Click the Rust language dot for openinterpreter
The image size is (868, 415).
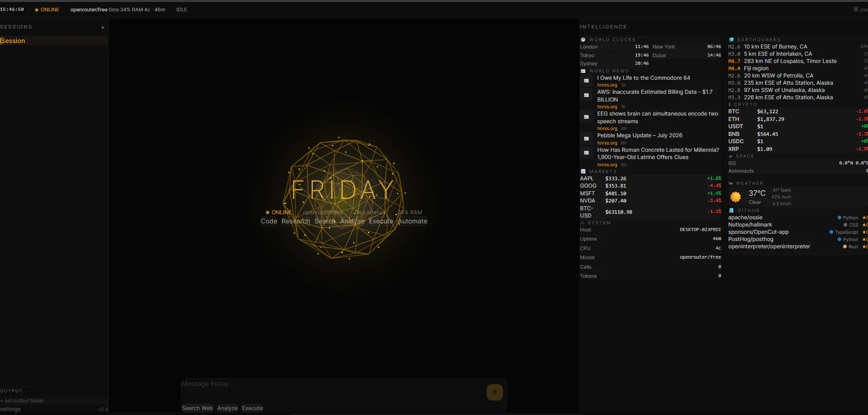845,247
